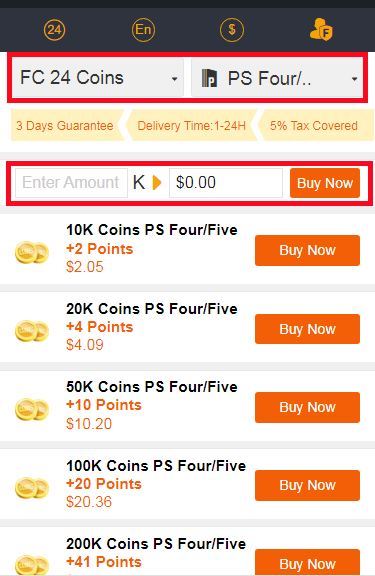Buy the 10K Coins PS Four/Five pack
Screen dimensions: 375x576
point(307,250)
